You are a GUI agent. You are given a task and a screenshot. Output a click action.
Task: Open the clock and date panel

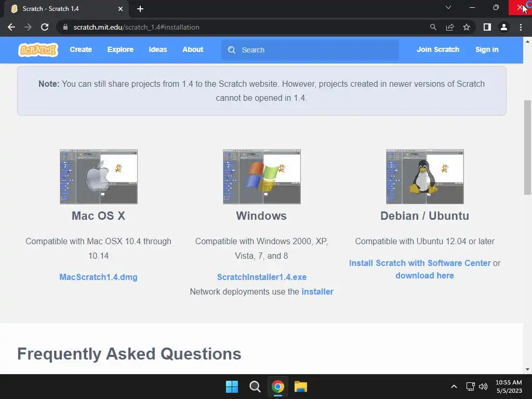pyautogui.click(x=509, y=387)
